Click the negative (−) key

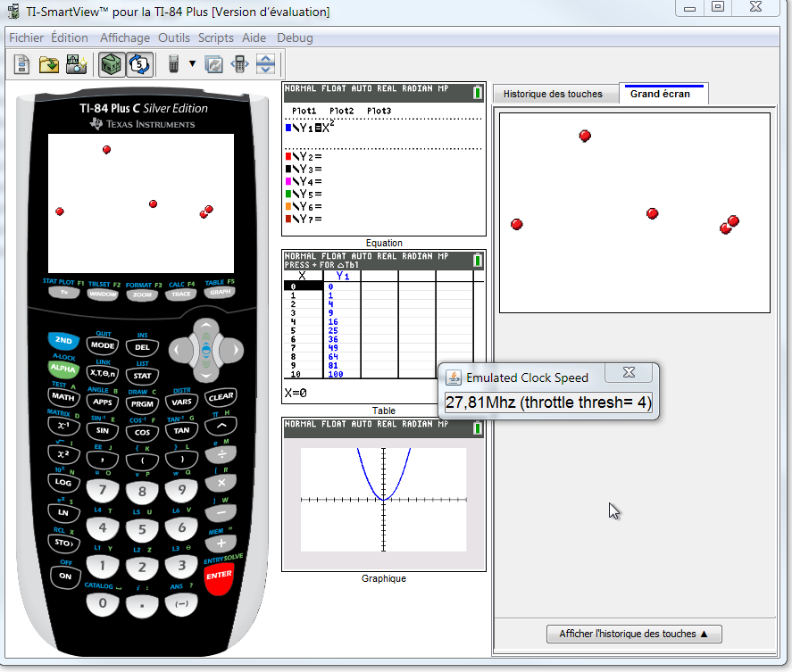click(x=181, y=604)
